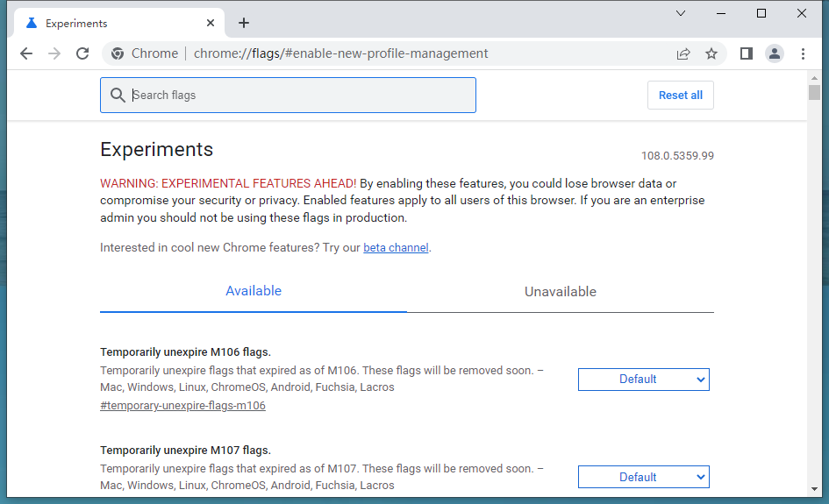Open the side panel icon
Image resolution: width=829 pixels, height=504 pixels.
(746, 53)
